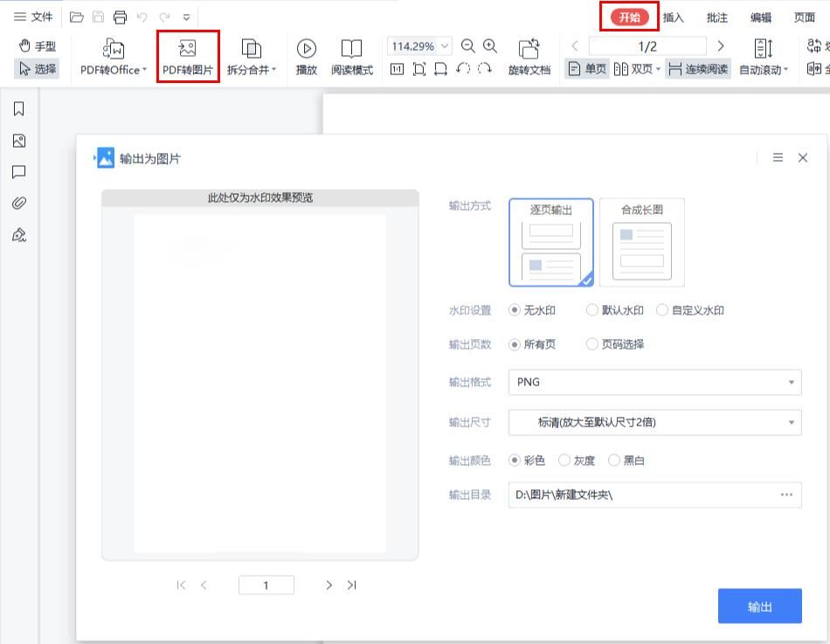Jump to first preview page

[181, 585]
